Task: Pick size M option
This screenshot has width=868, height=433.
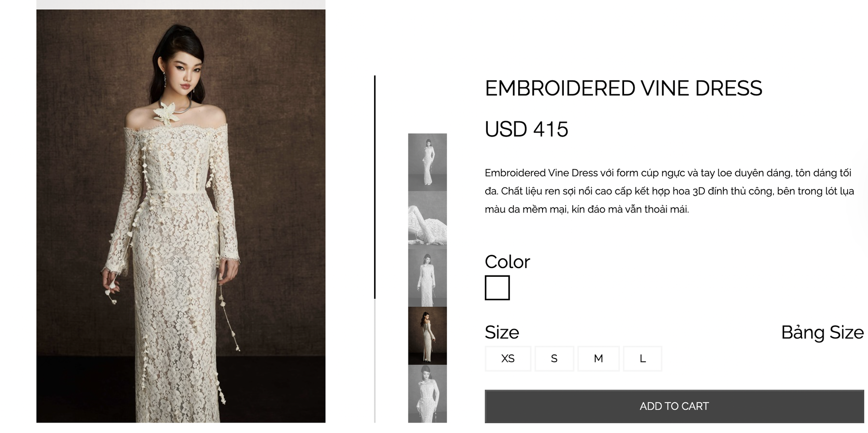Action: point(598,358)
